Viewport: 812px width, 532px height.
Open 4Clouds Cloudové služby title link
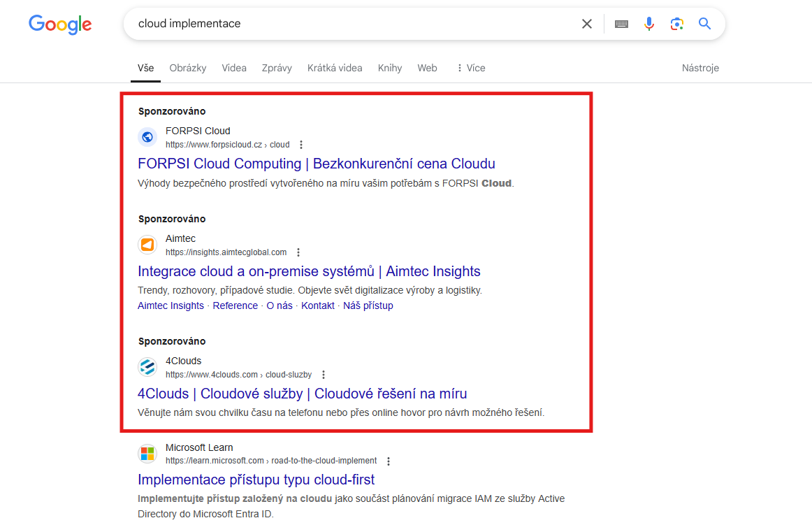[x=303, y=394]
